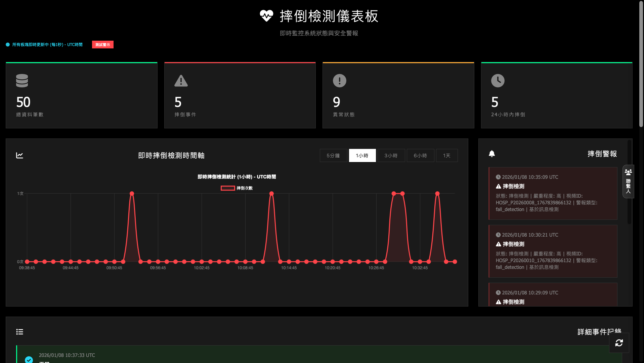Viewport: 644px width, 363px height.
Task: Switch chart to 6小時 range
Action: pos(420,156)
